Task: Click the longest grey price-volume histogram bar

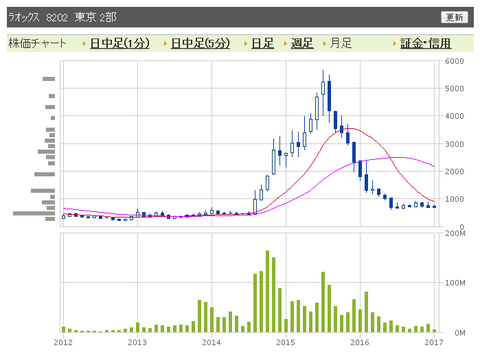Action: [x=34, y=213]
